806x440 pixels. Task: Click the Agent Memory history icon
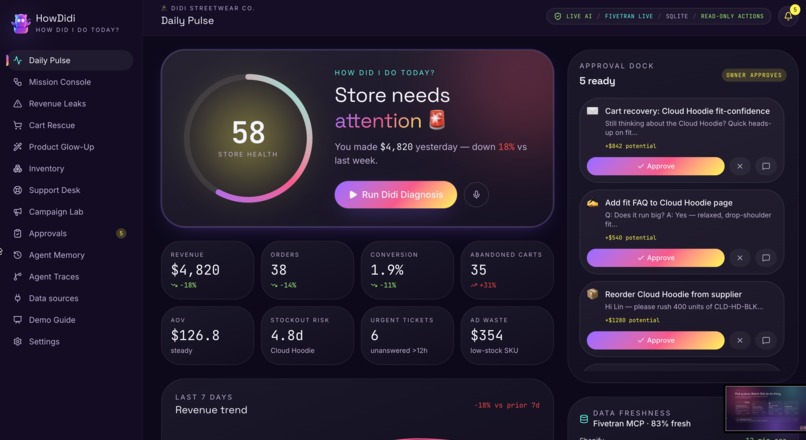click(17, 255)
